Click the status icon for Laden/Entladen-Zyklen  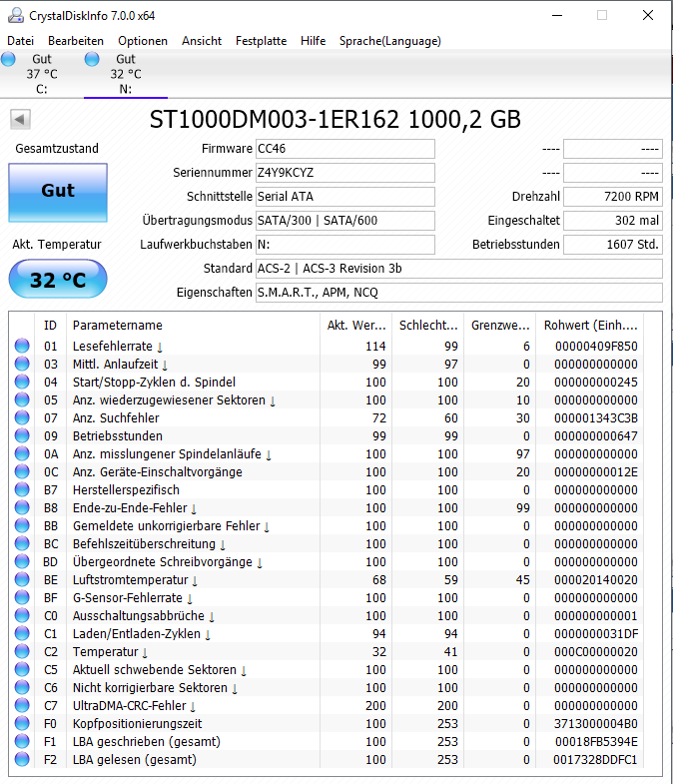click(22, 634)
